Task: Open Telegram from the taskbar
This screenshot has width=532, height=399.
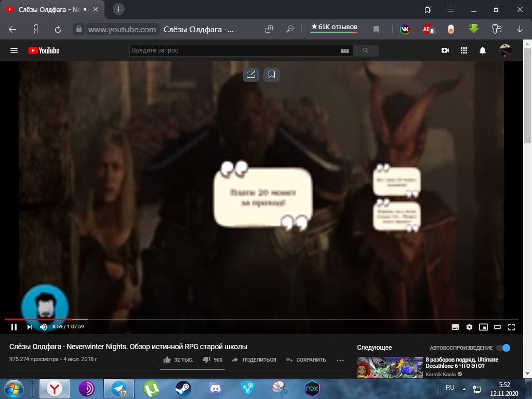Action: click(119, 389)
